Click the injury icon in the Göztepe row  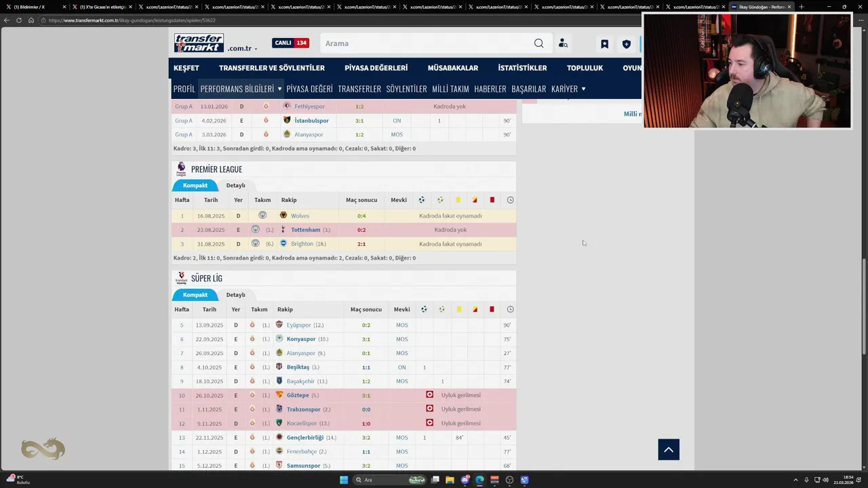tap(429, 394)
